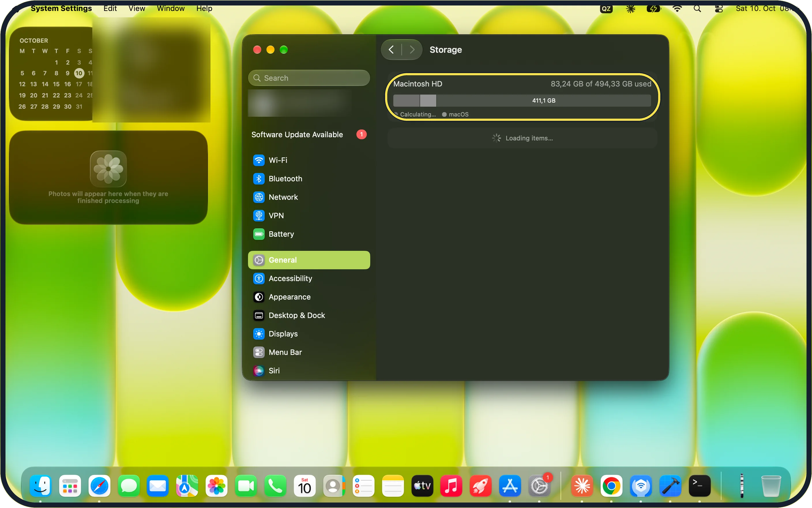Screen dimensions: 812x508
Task: Click October 10 in calendar widget
Action: tap(79, 73)
